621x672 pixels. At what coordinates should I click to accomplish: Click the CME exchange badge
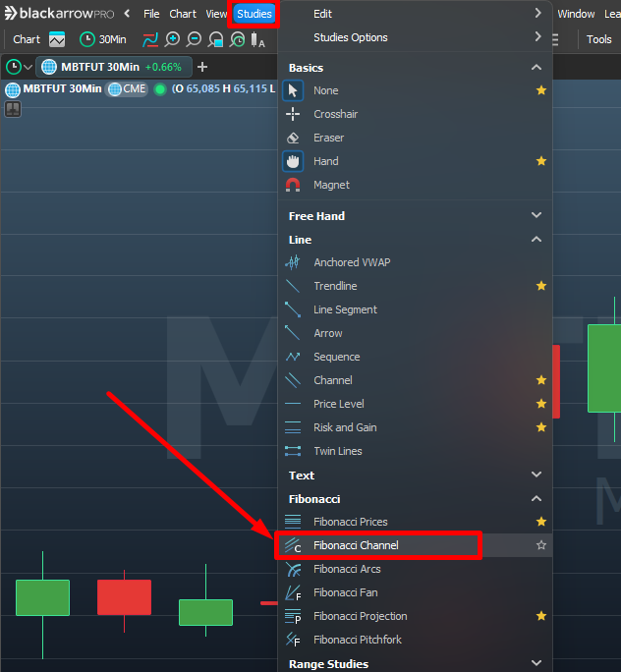[x=127, y=89]
